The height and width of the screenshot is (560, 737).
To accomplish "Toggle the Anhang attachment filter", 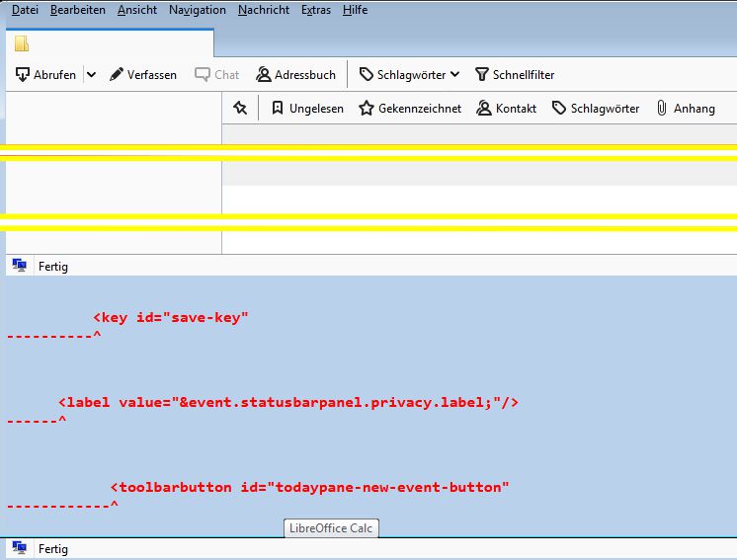I will (x=685, y=109).
